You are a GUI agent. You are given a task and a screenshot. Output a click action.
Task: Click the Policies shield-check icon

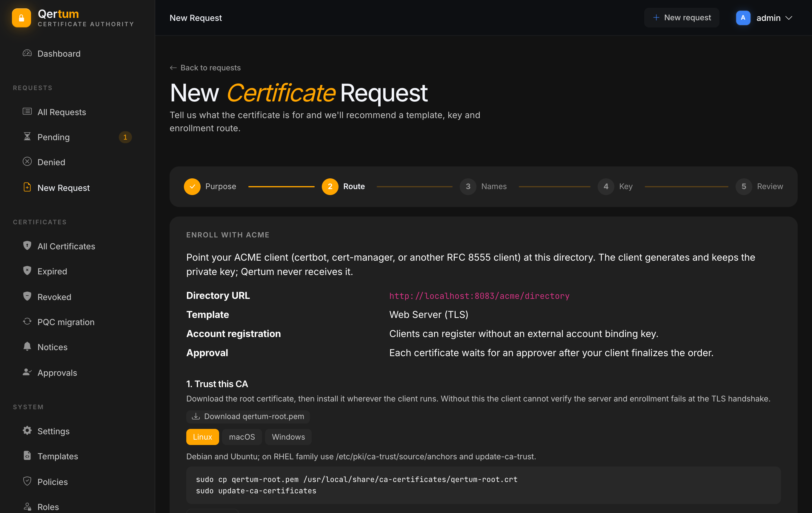pos(27,481)
